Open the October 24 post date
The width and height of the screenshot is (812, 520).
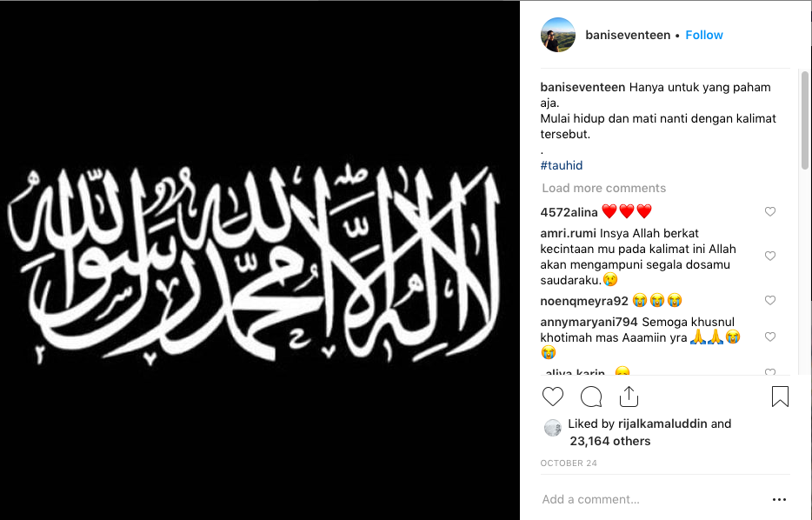pos(569,463)
